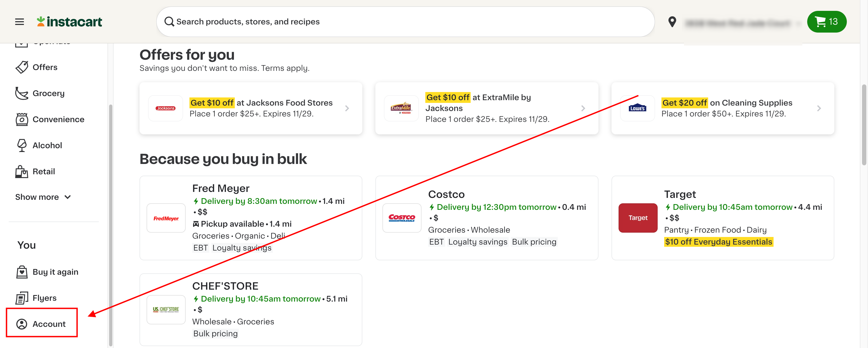This screenshot has width=868, height=348.
Task: Click the Grocery banana icon
Action: click(22, 93)
